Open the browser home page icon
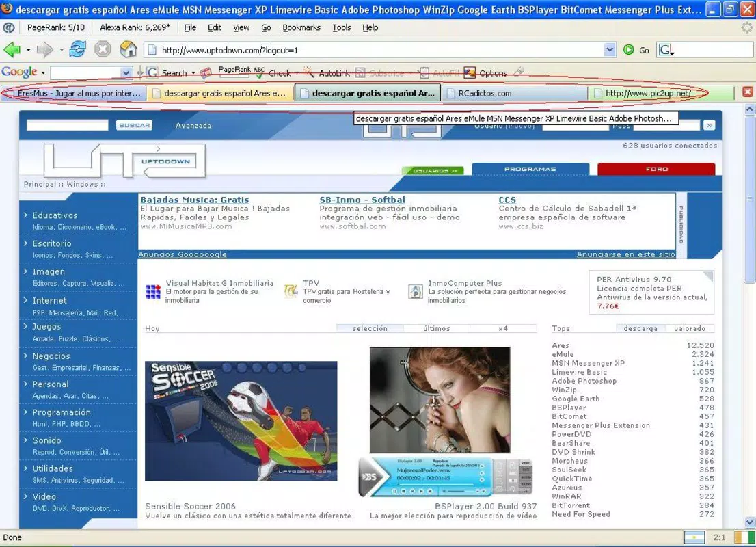 [x=129, y=49]
